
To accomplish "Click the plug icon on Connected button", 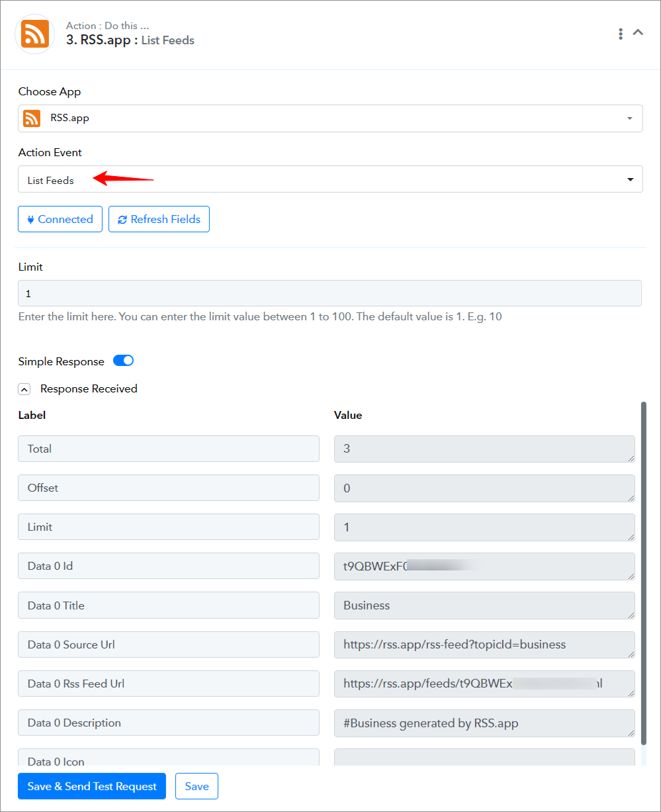I will pyautogui.click(x=30, y=220).
